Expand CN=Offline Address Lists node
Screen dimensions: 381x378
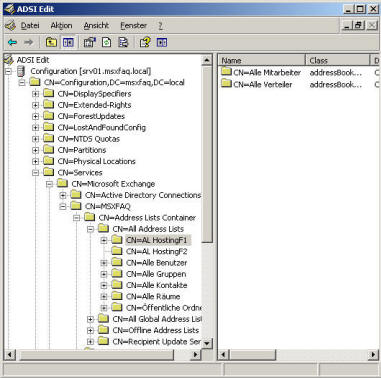[x=90, y=331]
